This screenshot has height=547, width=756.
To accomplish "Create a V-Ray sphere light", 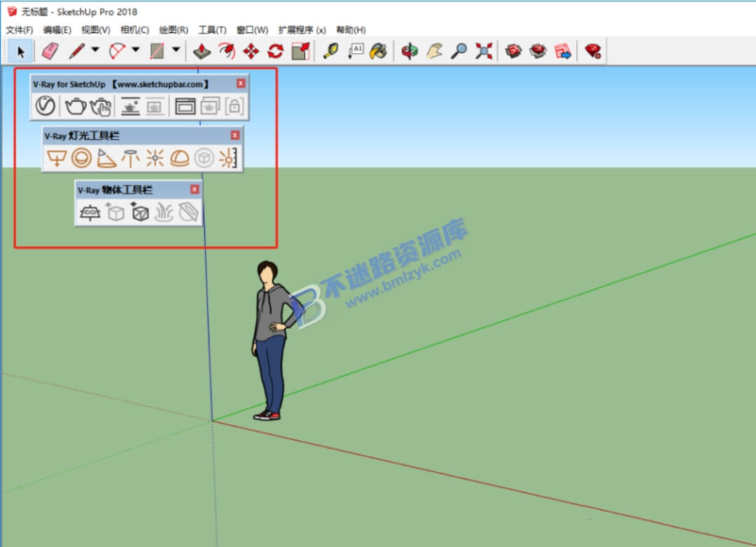I will coord(81,158).
